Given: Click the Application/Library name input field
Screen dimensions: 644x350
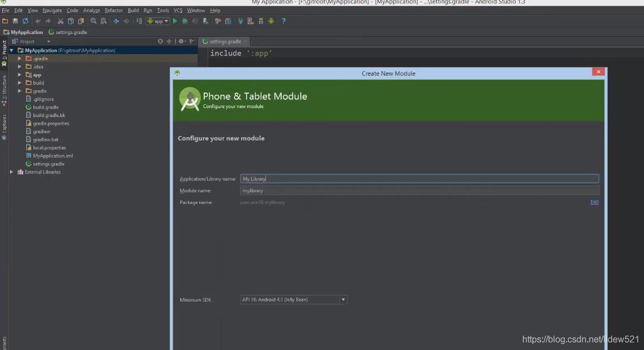Looking at the screenshot, I should tap(419, 178).
